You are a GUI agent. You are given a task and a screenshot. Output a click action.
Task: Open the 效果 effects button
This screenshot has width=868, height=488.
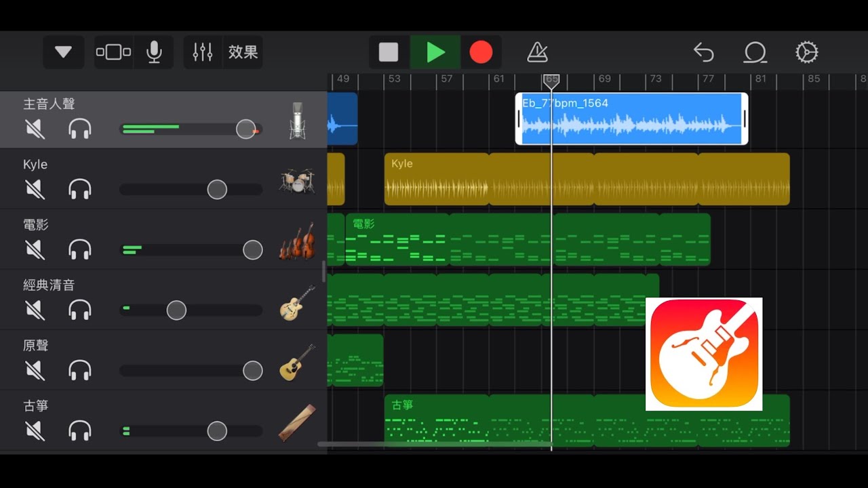243,52
